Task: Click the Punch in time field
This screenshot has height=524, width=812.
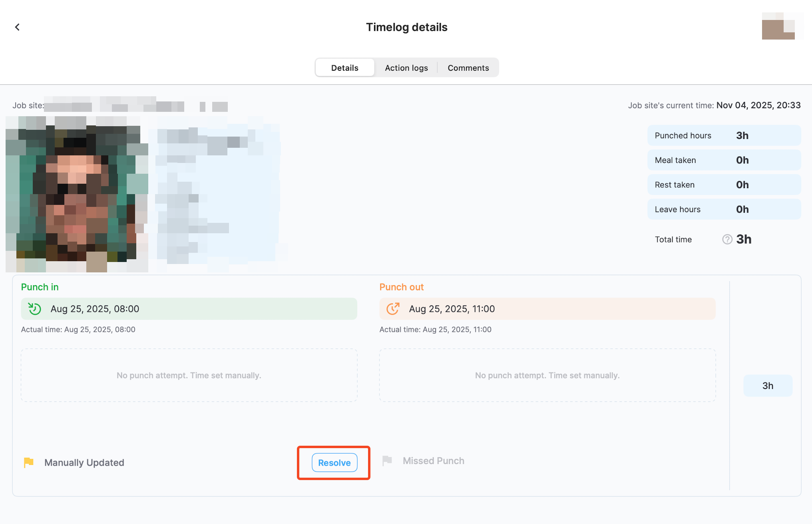Action: click(x=189, y=309)
